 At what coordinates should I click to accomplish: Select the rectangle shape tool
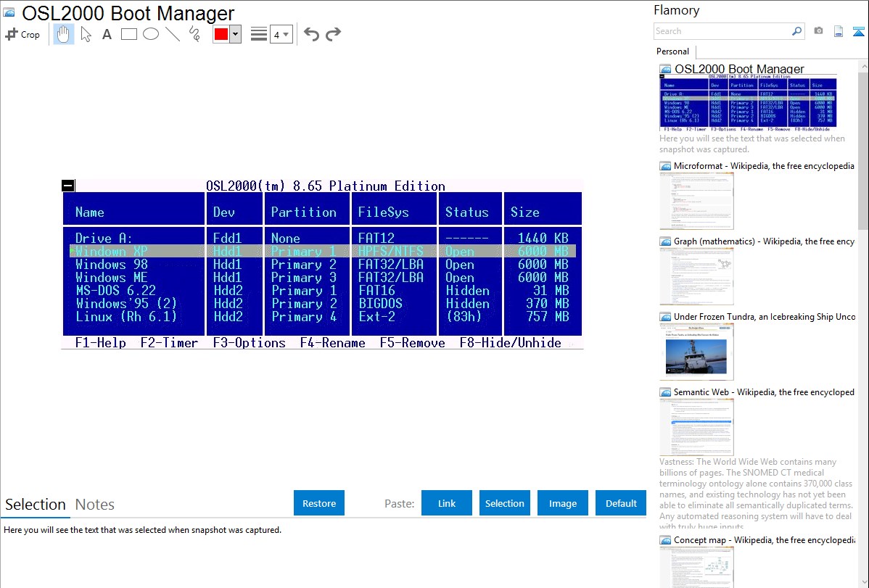click(129, 34)
